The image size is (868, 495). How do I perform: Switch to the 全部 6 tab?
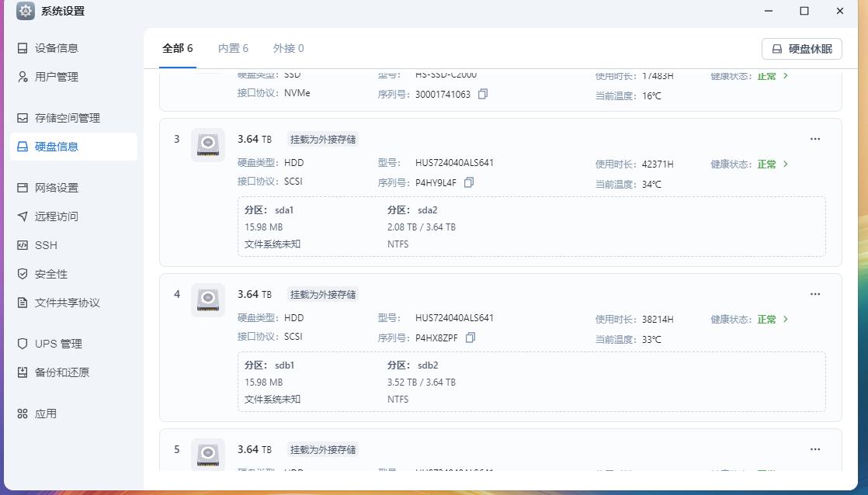(x=177, y=48)
